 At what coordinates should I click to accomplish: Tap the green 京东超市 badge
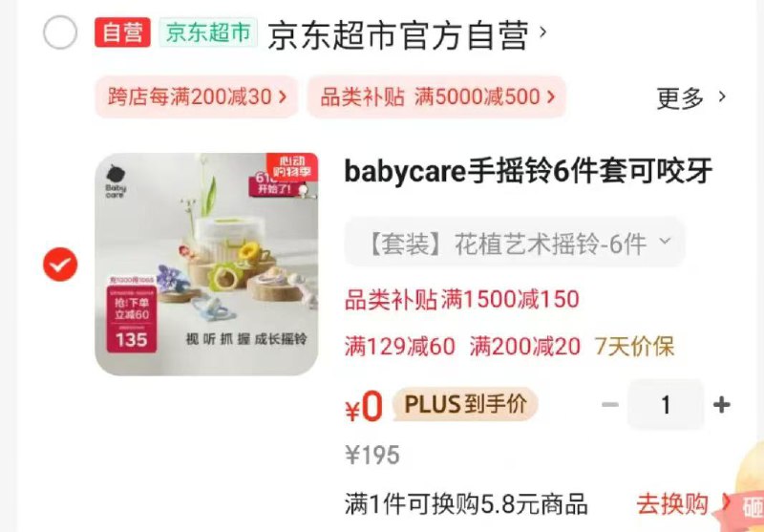(208, 32)
